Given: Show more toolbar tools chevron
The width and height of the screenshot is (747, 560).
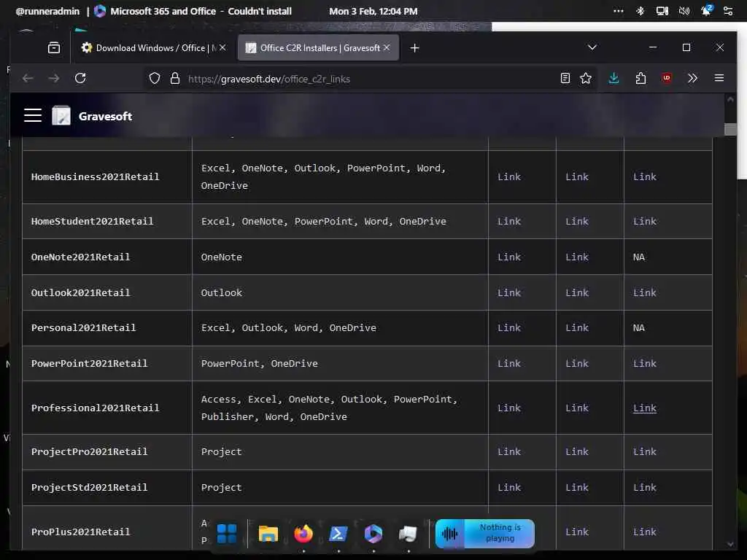Looking at the screenshot, I should coord(692,78).
